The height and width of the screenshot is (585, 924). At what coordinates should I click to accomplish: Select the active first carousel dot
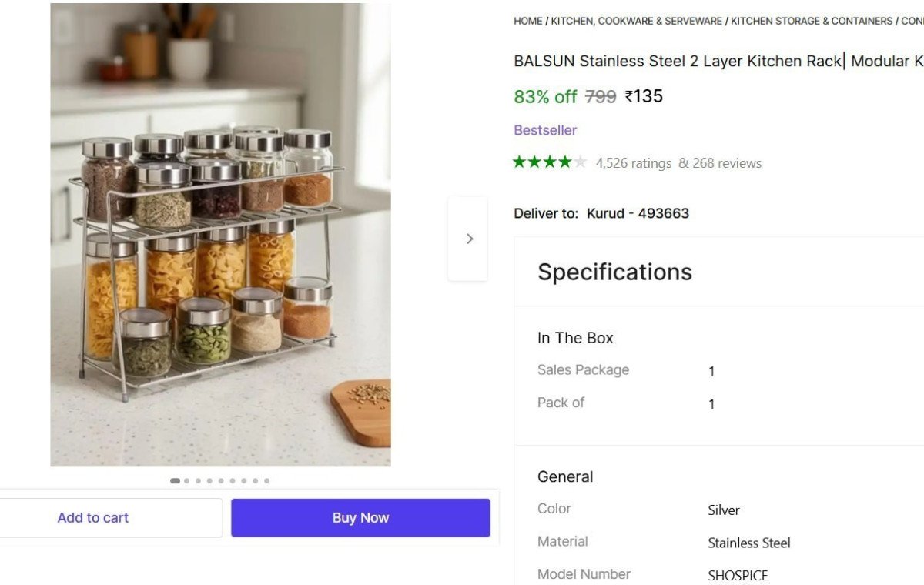175,480
